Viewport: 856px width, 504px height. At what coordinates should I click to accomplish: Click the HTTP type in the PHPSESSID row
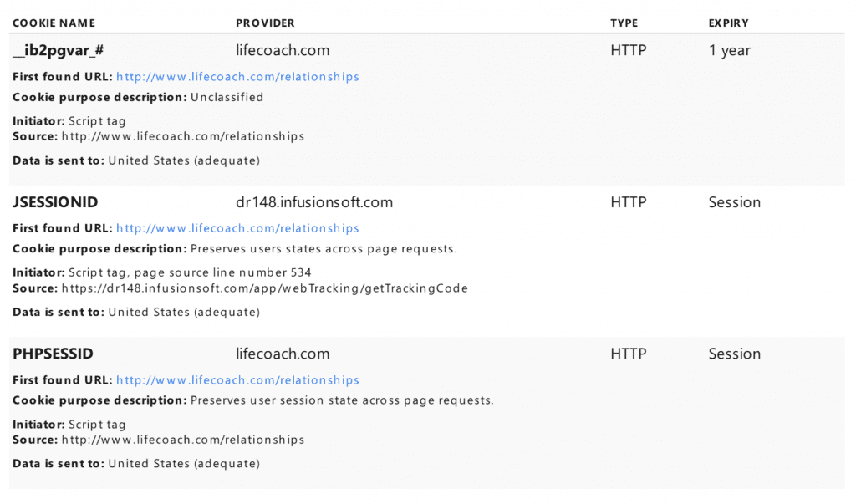tap(628, 354)
